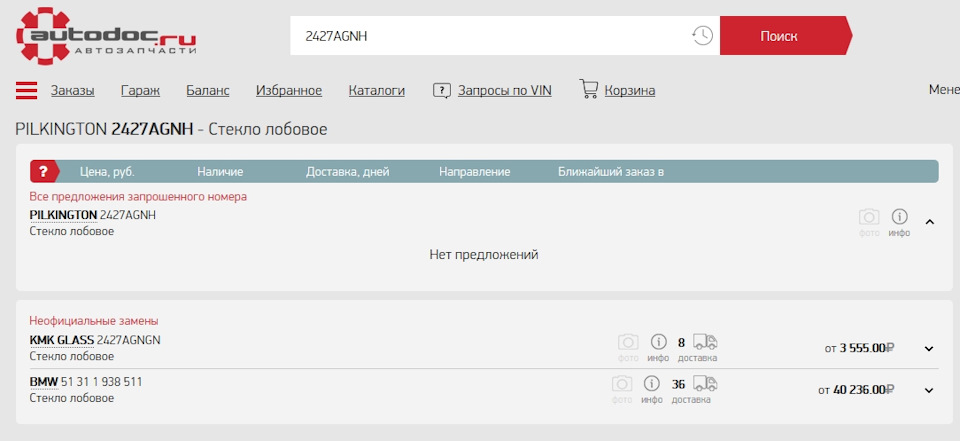Click the Ближайший заказ в header

[611, 172]
